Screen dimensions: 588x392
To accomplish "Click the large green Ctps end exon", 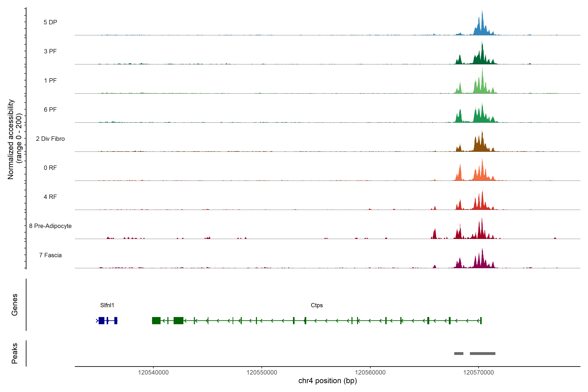I will coord(156,320).
